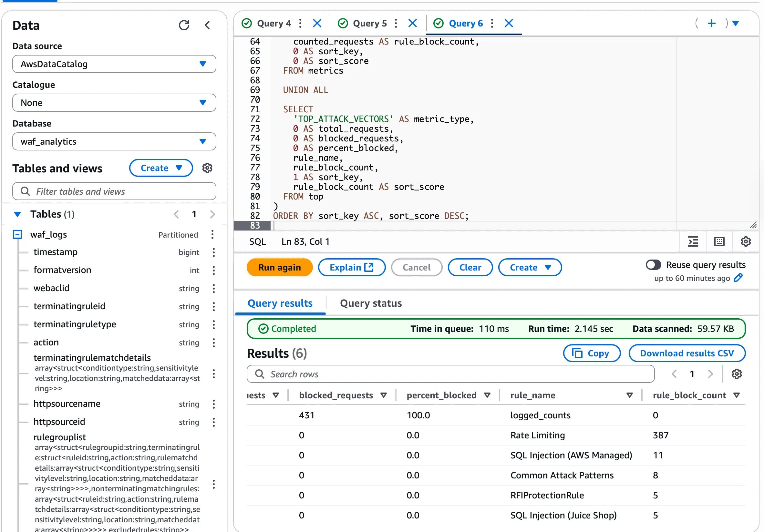
Task: Close the Query 5 tab
Action: [x=413, y=23]
